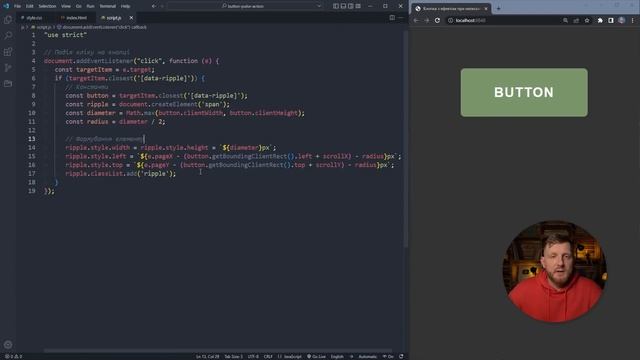Click the green BUTTON on the page

click(524, 93)
